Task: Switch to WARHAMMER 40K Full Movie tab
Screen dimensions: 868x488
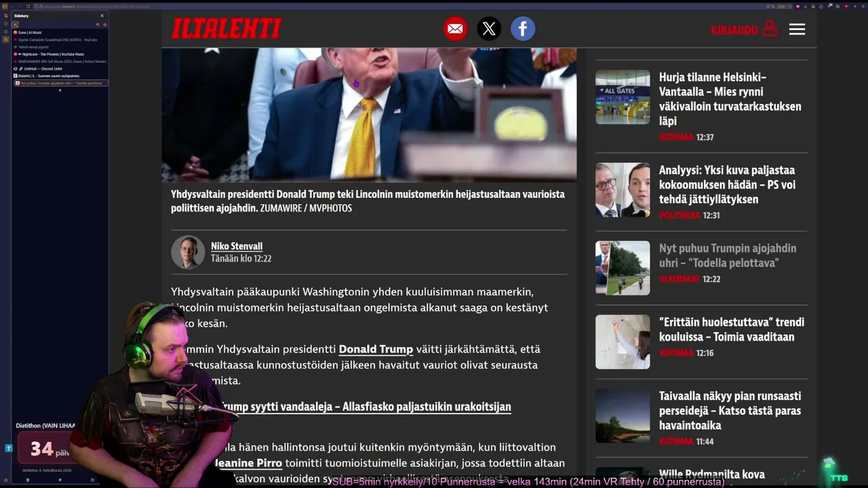Action: point(60,62)
